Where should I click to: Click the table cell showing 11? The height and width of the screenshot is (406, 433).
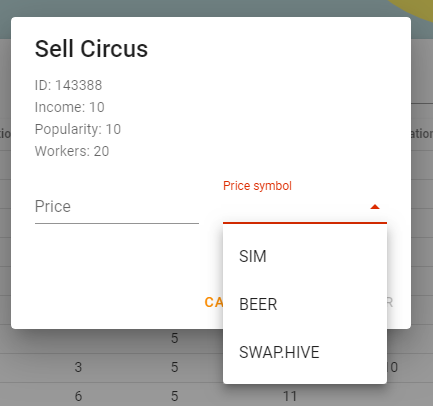(290, 396)
